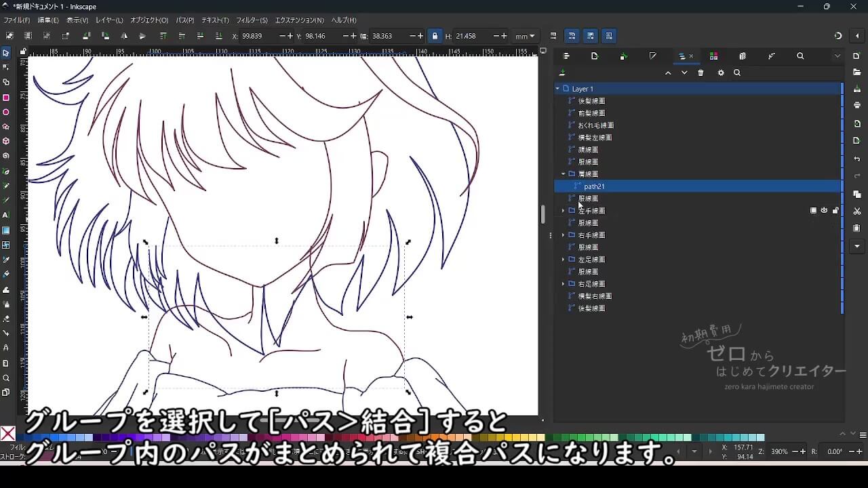Viewport: 868px width, 488px height.
Task: Open the パス(P) menu
Action: point(184,20)
